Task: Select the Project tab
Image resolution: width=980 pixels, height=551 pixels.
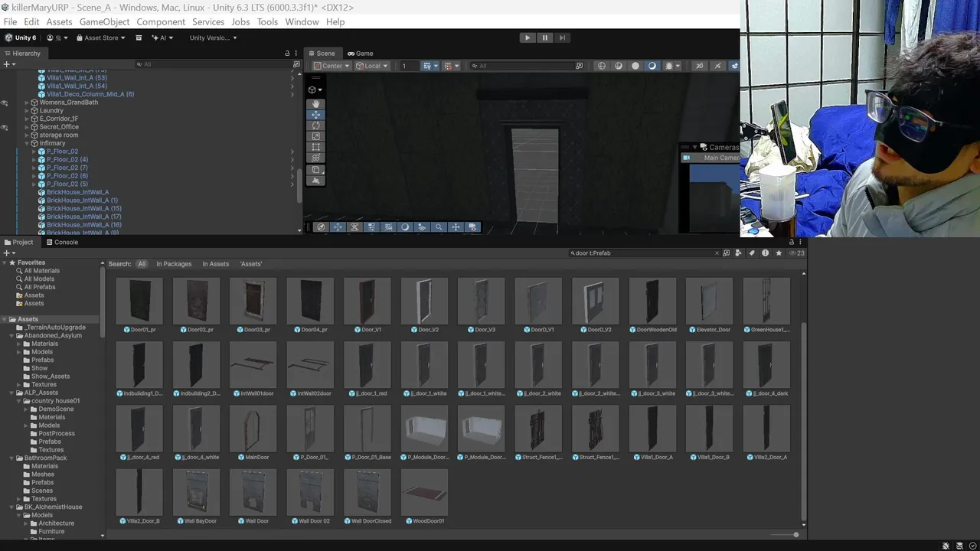Action: point(18,242)
